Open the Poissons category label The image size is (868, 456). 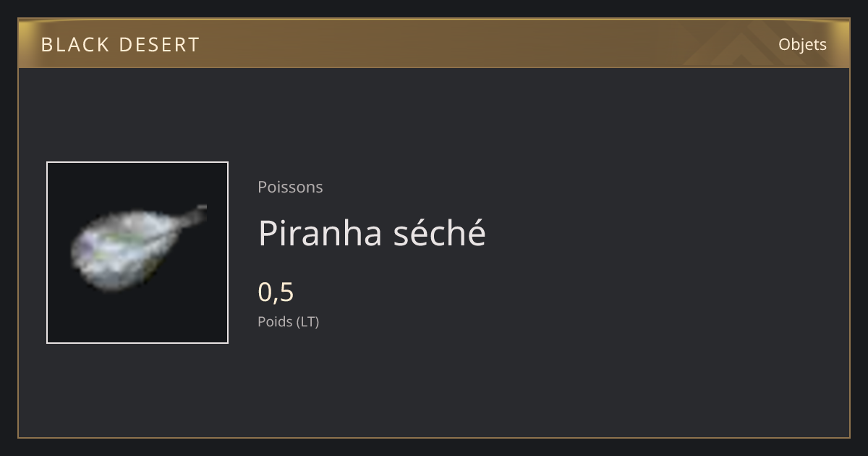click(290, 187)
